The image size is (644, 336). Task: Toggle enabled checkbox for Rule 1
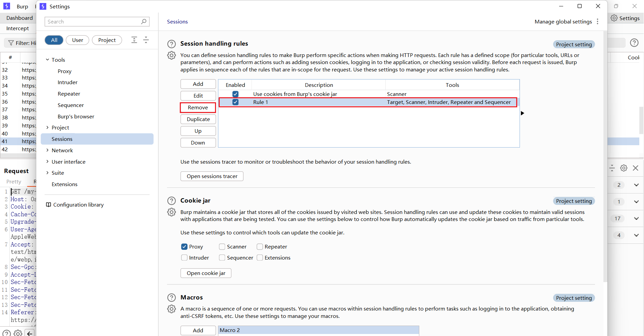[x=235, y=102]
